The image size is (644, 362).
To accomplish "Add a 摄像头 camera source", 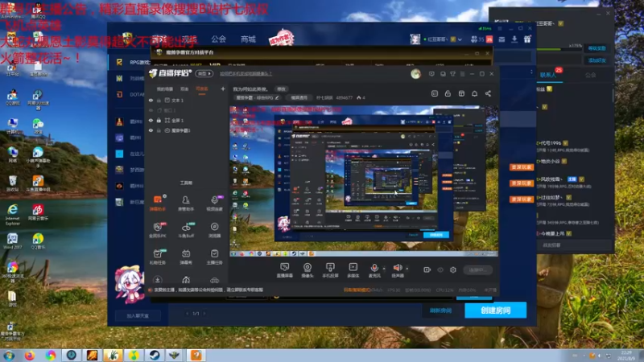I will click(x=308, y=270).
